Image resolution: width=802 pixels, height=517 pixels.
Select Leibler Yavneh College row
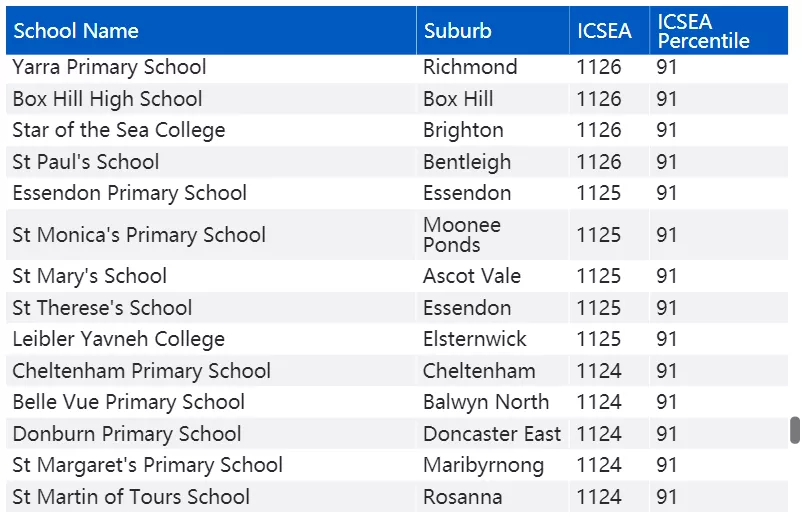[397, 339]
